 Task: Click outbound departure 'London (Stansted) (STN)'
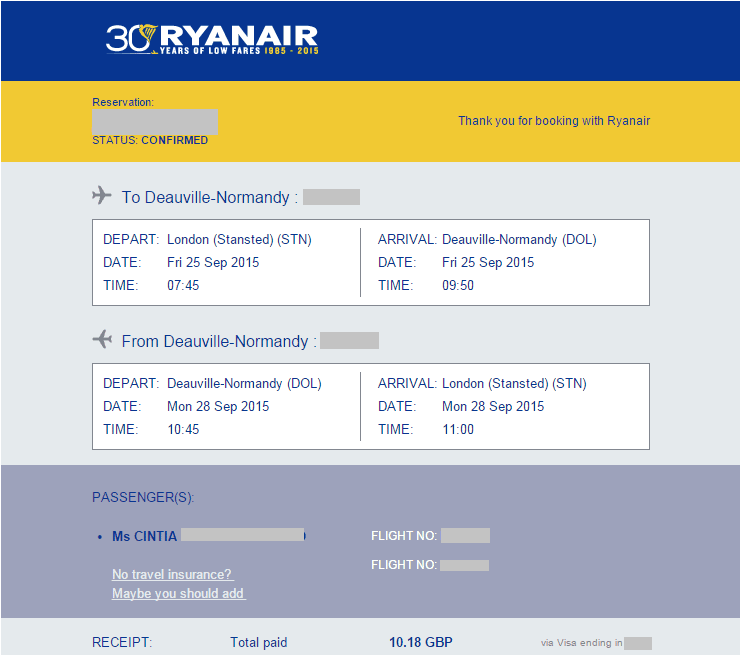pos(239,240)
